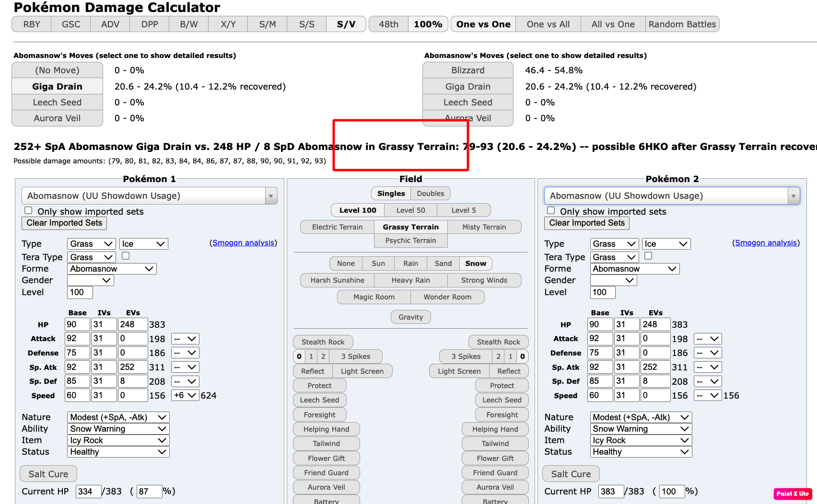817x504 pixels.
Task: Open the One vs All mode
Action: point(548,24)
